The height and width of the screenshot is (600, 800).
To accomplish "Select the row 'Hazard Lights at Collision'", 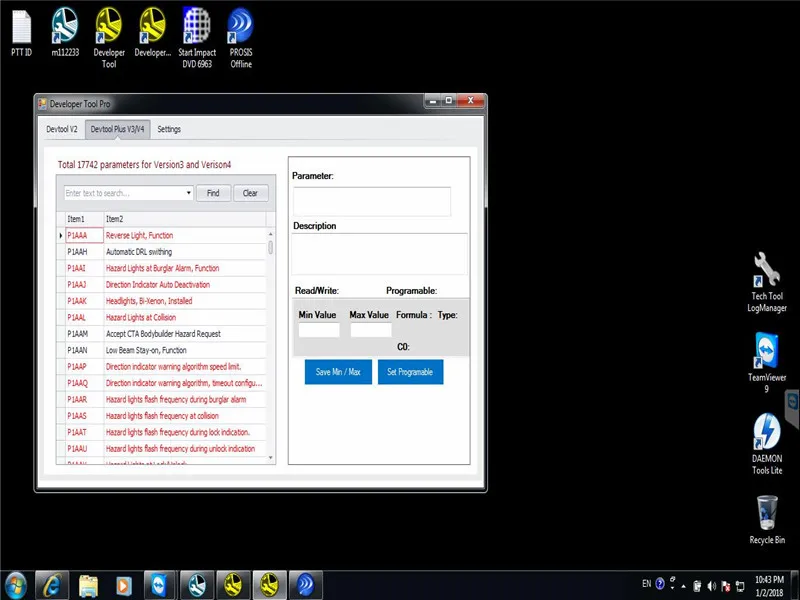I will pos(162,317).
